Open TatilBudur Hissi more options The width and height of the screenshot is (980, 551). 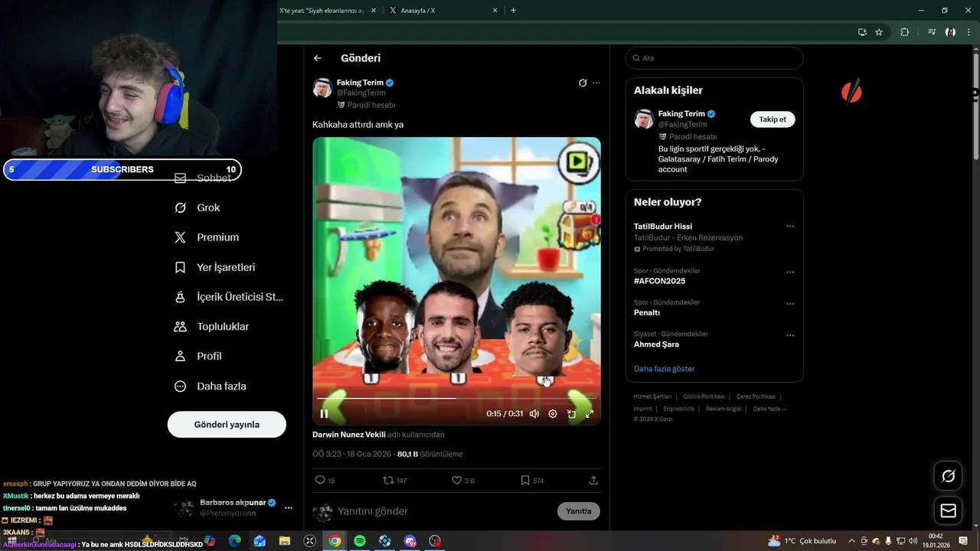click(x=790, y=227)
